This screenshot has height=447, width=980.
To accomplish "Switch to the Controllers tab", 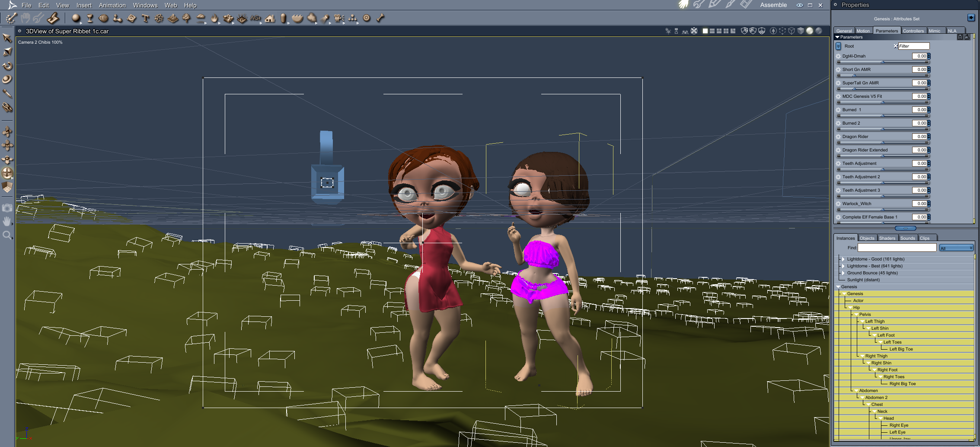I will click(x=913, y=31).
